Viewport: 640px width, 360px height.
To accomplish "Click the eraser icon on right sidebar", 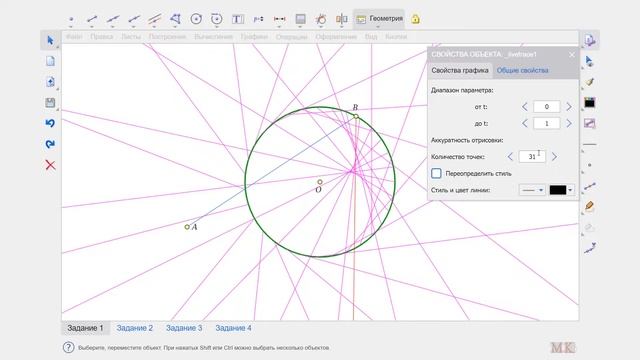I will point(590,227).
